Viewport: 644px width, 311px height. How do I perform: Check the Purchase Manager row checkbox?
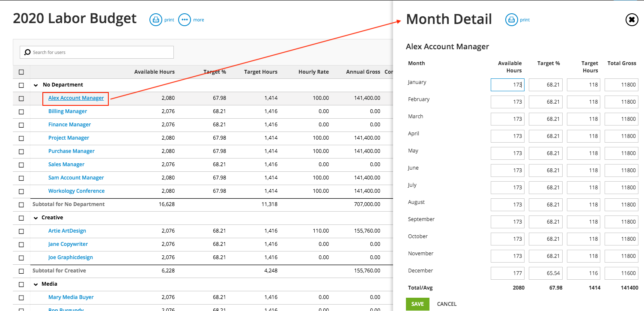[x=21, y=152]
